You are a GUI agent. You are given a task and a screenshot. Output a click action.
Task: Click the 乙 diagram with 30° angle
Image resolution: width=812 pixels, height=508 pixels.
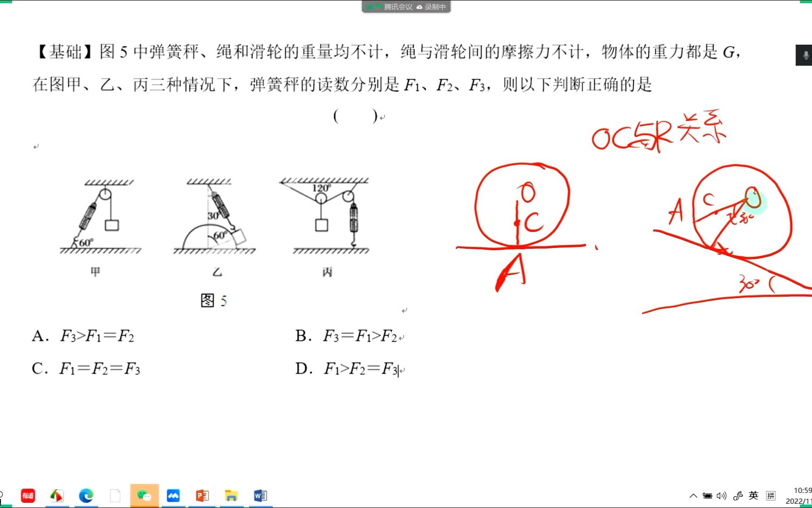(214, 217)
